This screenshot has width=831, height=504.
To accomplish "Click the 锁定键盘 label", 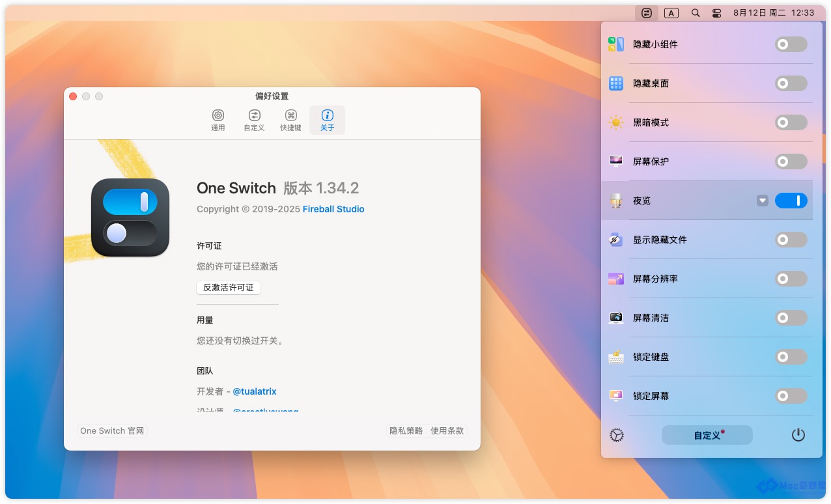I will (x=651, y=357).
